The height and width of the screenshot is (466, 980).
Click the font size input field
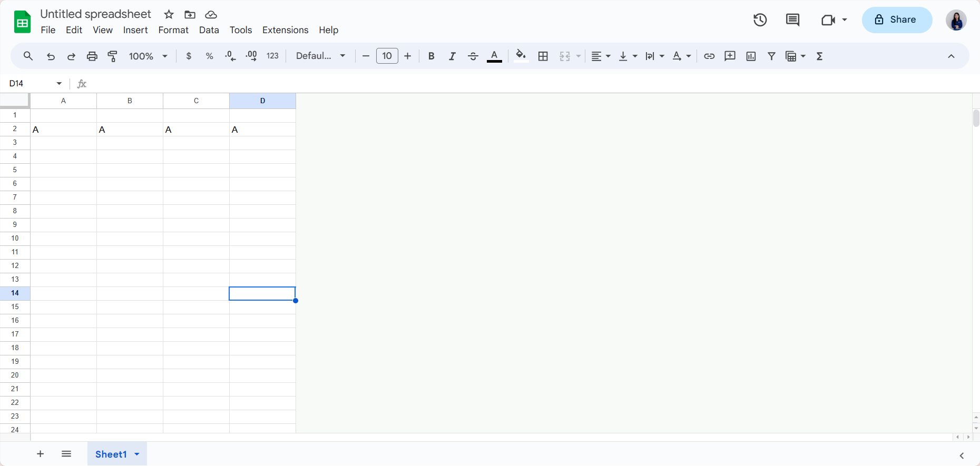tap(387, 56)
